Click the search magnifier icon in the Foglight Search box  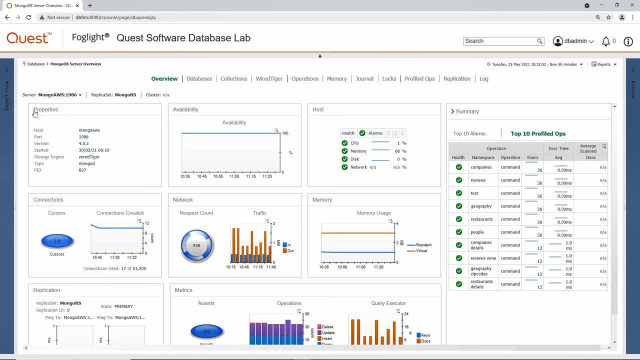point(540,41)
